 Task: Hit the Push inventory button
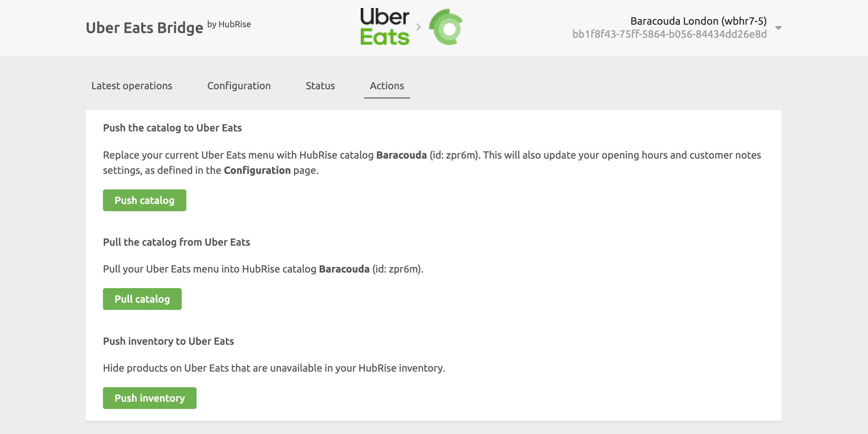149,398
